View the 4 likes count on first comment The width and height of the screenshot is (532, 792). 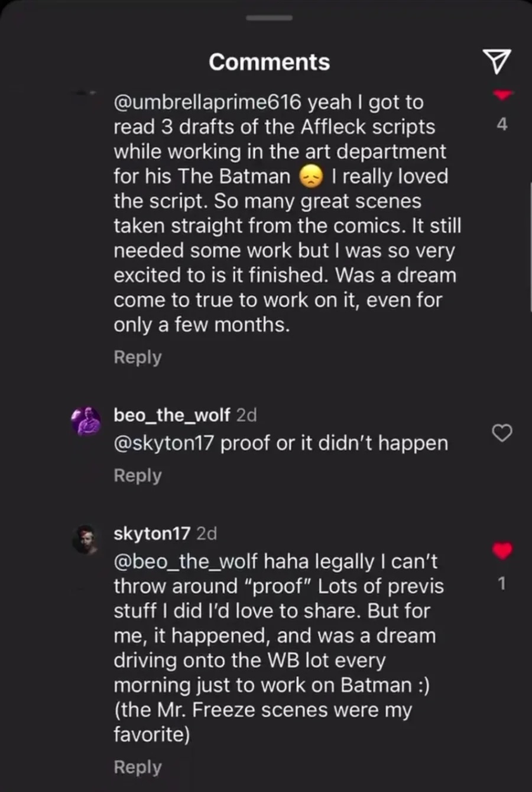tap(502, 124)
